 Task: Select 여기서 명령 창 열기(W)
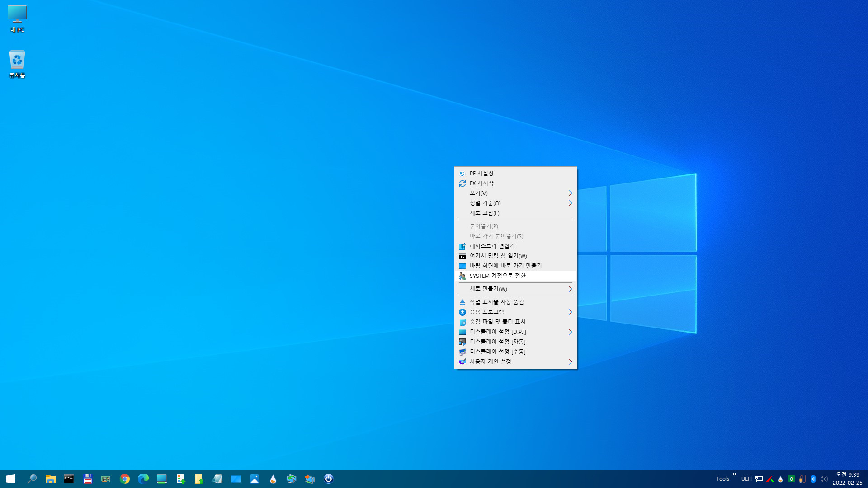(x=515, y=256)
